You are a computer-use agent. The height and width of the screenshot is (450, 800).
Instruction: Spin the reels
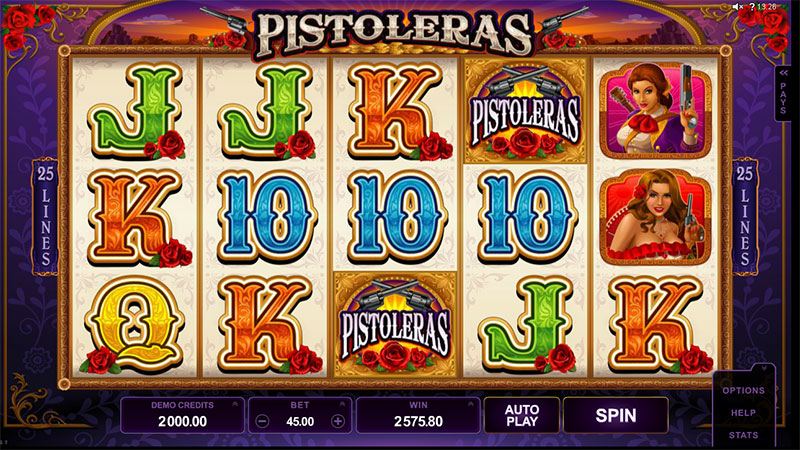(616, 415)
